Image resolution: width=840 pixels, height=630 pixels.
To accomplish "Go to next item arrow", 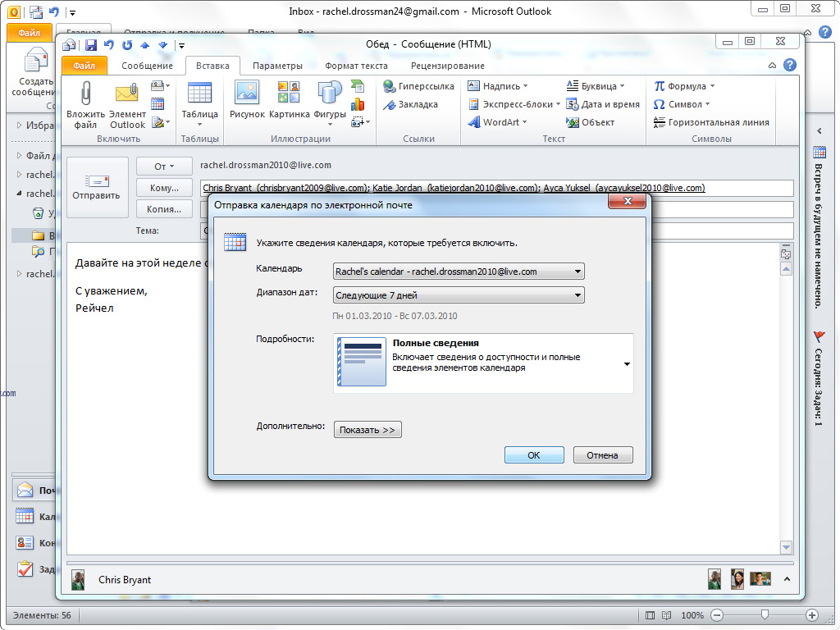I will [163, 45].
